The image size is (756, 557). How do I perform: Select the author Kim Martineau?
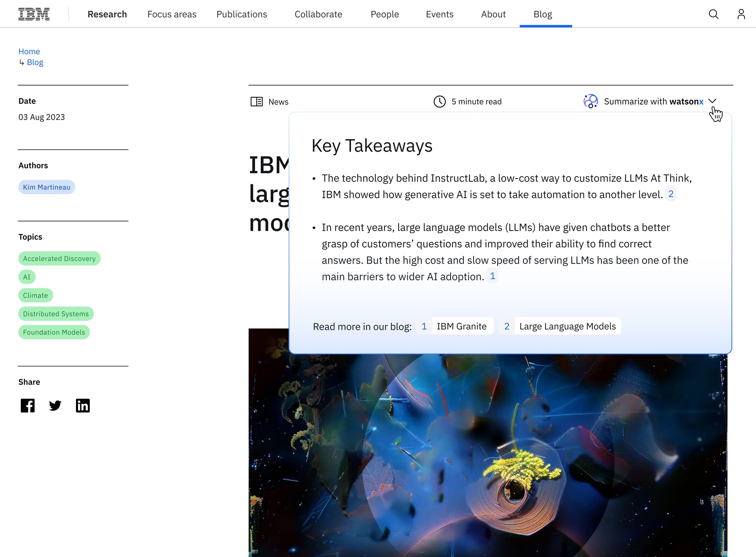46,187
